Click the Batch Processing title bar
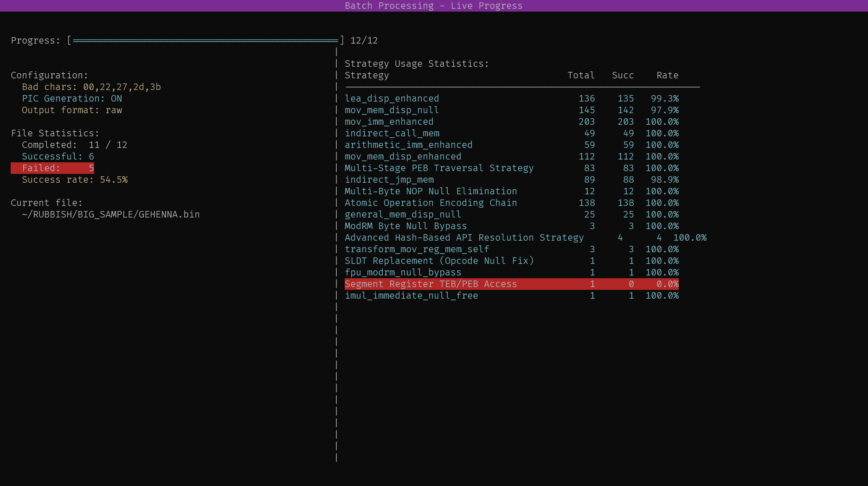 (x=433, y=6)
